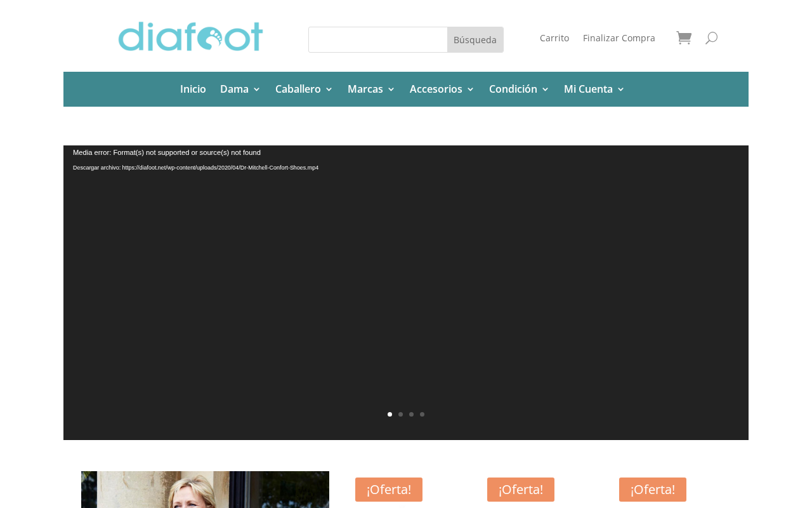Jump to the third slide dot
The height and width of the screenshot is (508, 812).
tap(411, 414)
